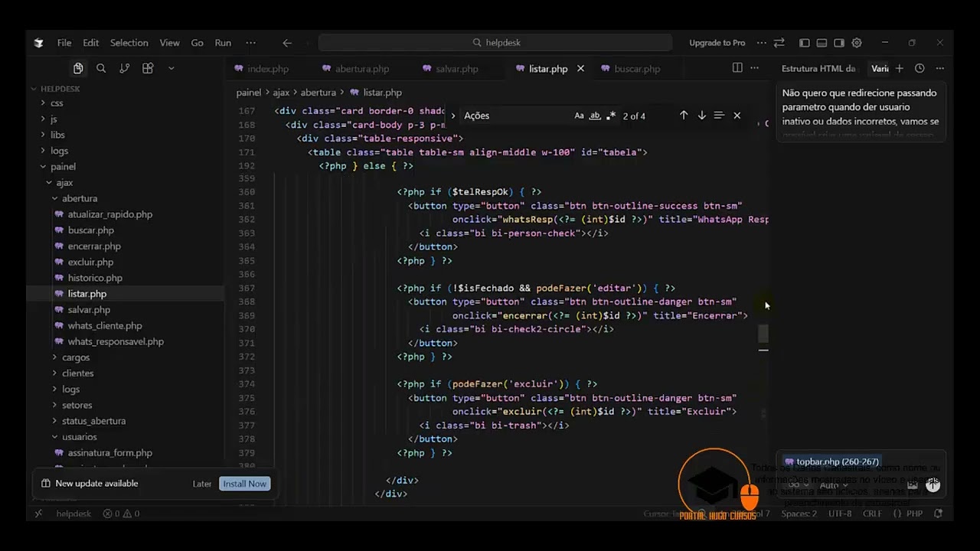
Task: Open the Search view icon
Action: tap(101, 68)
